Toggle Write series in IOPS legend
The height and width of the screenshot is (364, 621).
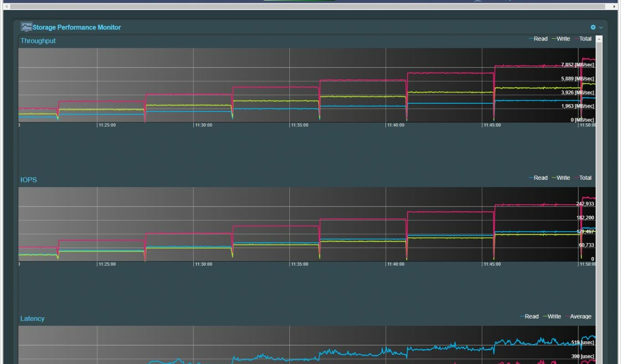pyautogui.click(x=561, y=178)
